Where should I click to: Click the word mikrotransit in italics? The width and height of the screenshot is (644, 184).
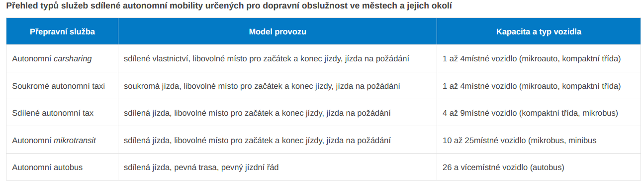(75, 141)
